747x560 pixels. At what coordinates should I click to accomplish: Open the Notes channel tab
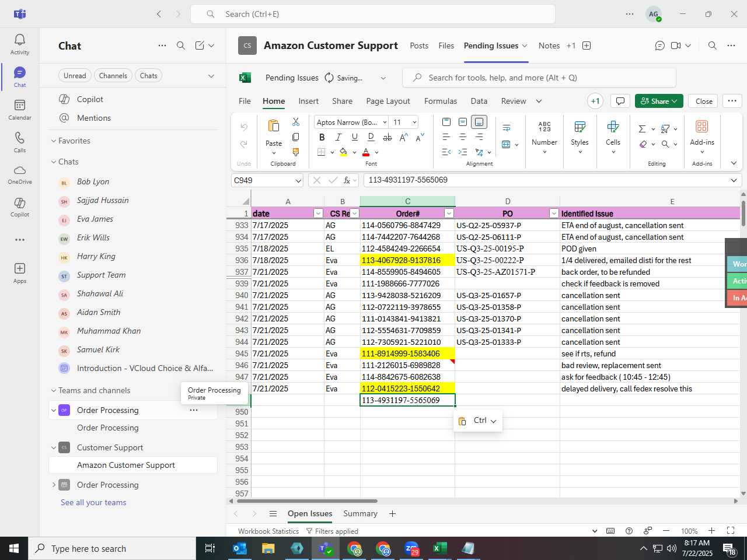coord(549,45)
